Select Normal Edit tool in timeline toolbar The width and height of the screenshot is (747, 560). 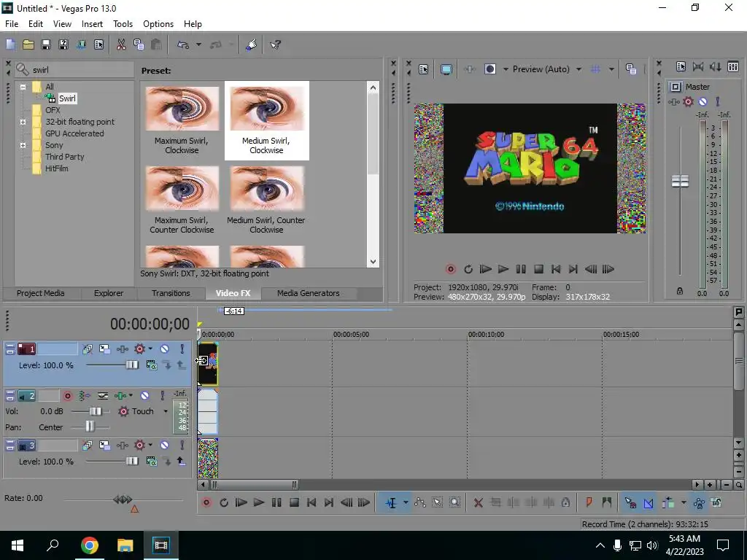pyautogui.click(x=391, y=502)
